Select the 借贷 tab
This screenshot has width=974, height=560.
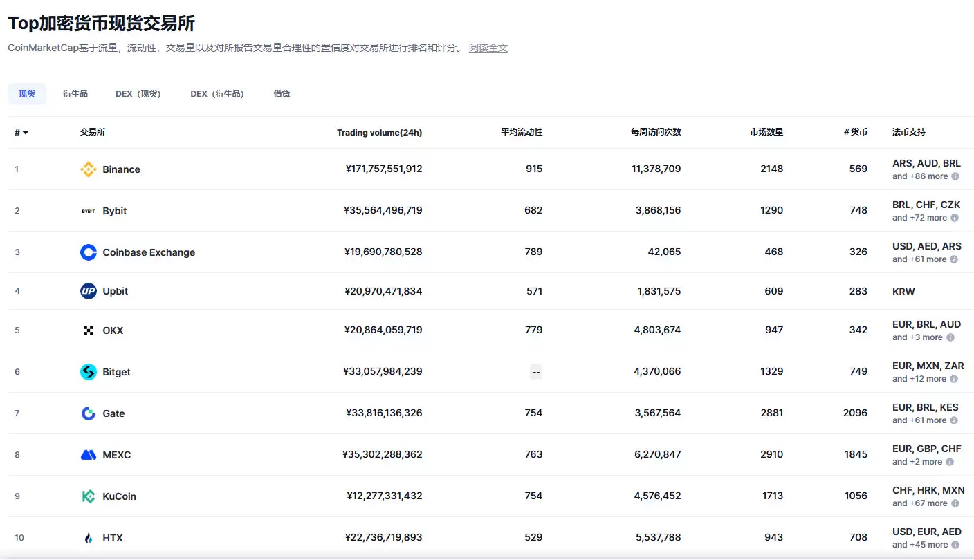point(282,94)
